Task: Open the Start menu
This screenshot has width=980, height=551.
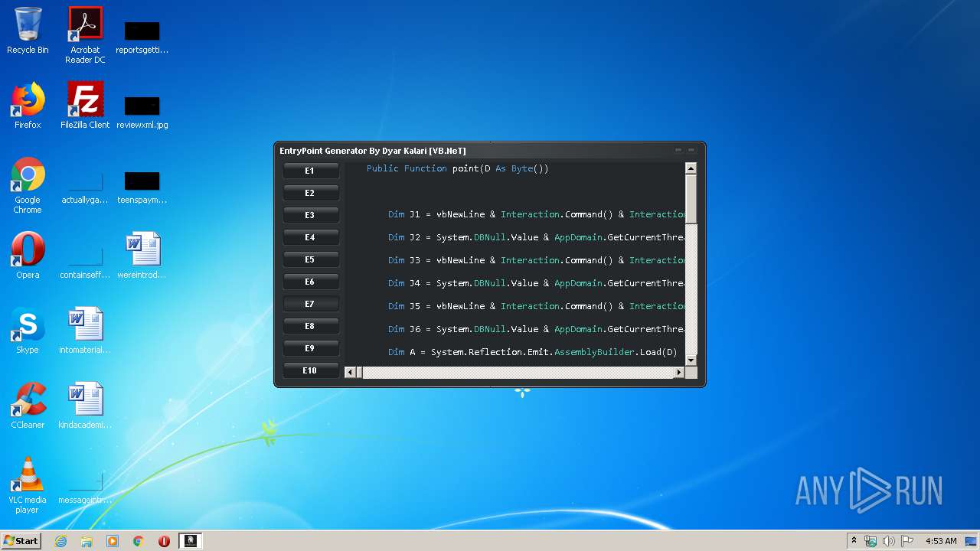Action: click(21, 541)
